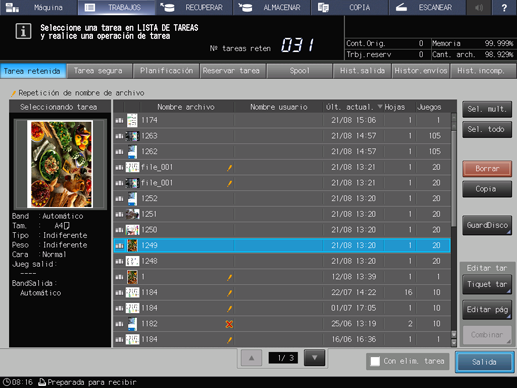Click the thumbnail of job 1248
Screen dimensions: 517x388
tap(132, 261)
